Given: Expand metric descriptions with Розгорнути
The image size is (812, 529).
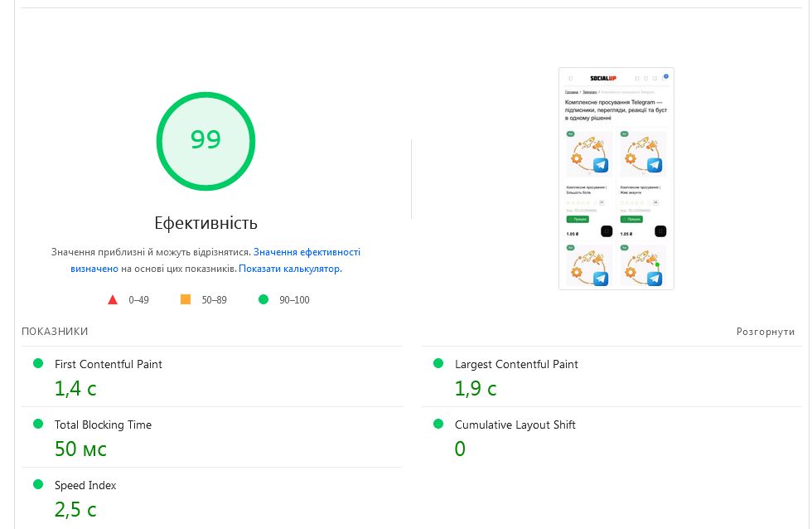Looking at the screenshot, I should [765, 332].
